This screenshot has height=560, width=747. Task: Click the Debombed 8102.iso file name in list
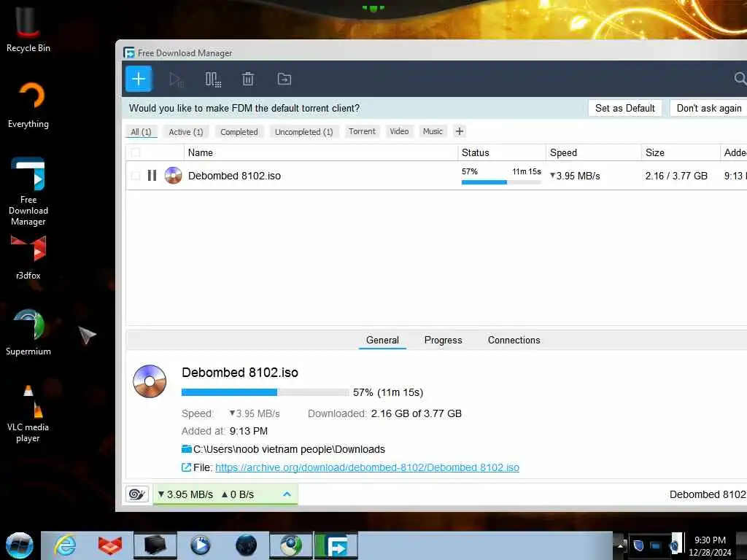(x=234, y=176)
